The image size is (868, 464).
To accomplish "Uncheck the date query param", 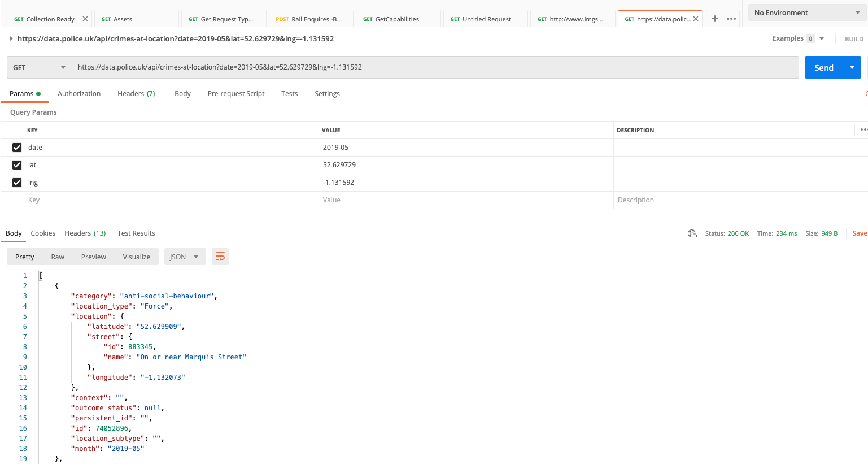I will [x=17, y=148].
